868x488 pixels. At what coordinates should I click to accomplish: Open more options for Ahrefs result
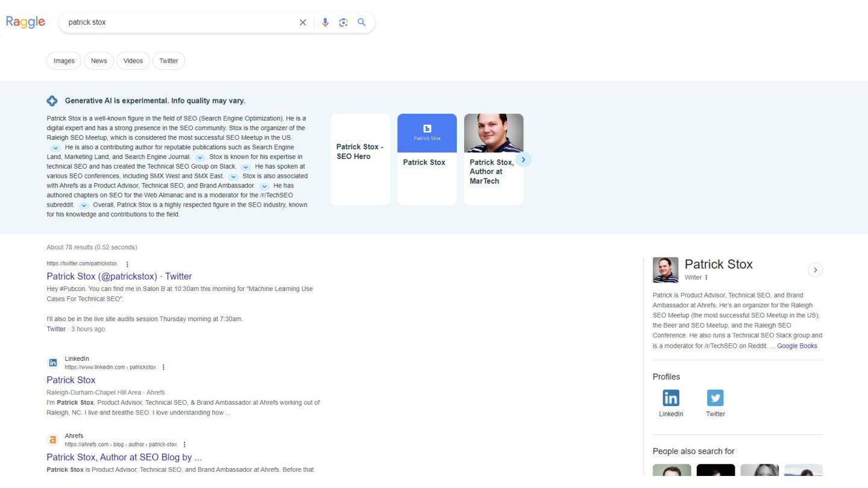pyautogui.click(x=184, y=444)
